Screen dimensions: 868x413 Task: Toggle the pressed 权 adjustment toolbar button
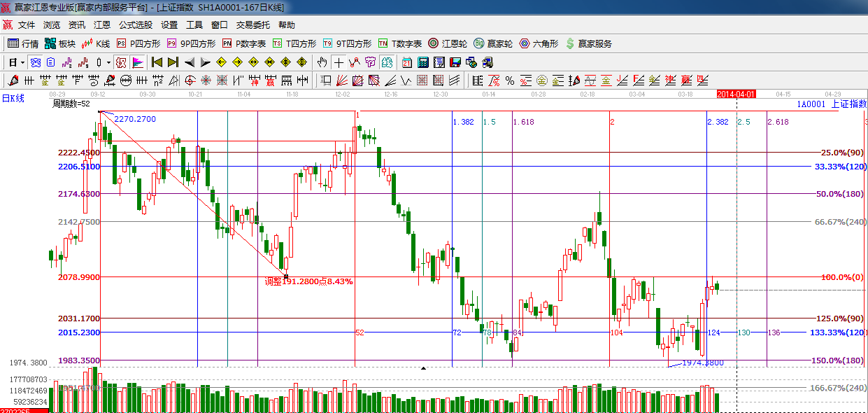click(120, 62)
